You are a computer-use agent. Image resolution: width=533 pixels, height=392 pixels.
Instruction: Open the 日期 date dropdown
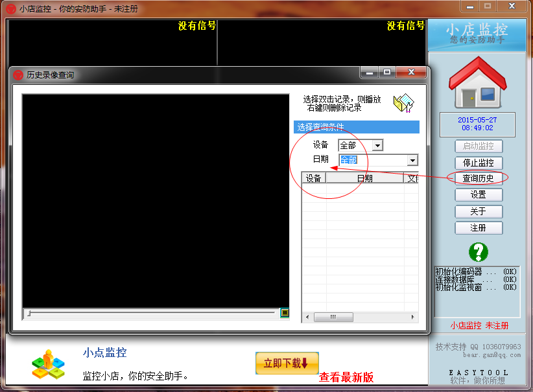tap(411, 160)
